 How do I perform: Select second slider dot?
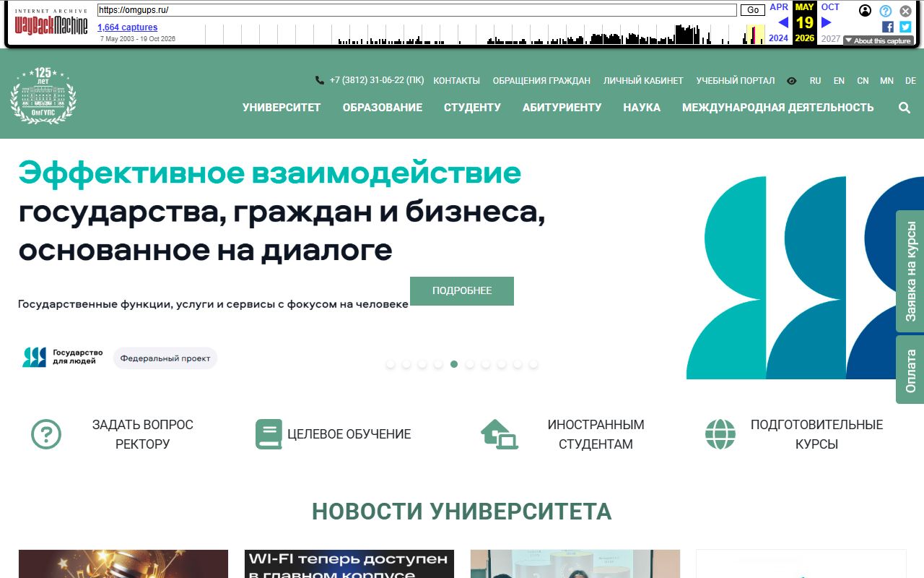click(406, 364)
